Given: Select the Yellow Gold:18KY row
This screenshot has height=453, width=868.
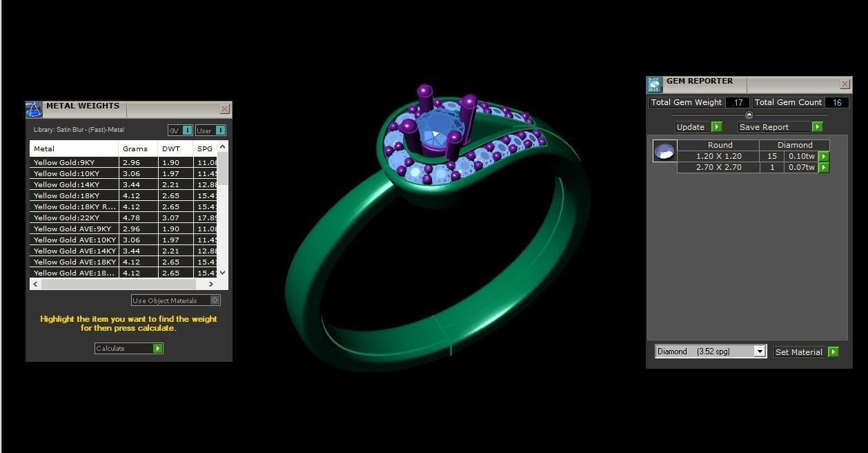Looking at the screenshot, I should [124, 195].
